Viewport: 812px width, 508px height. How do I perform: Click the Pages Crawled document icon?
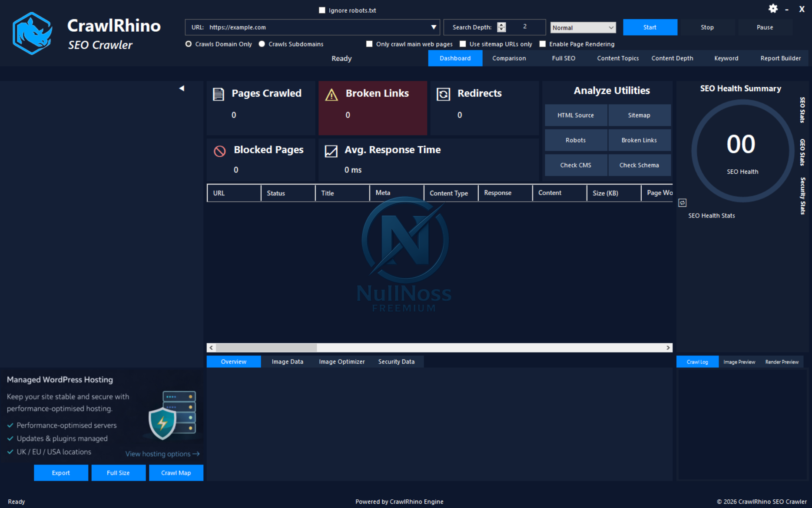click(219, 93)
